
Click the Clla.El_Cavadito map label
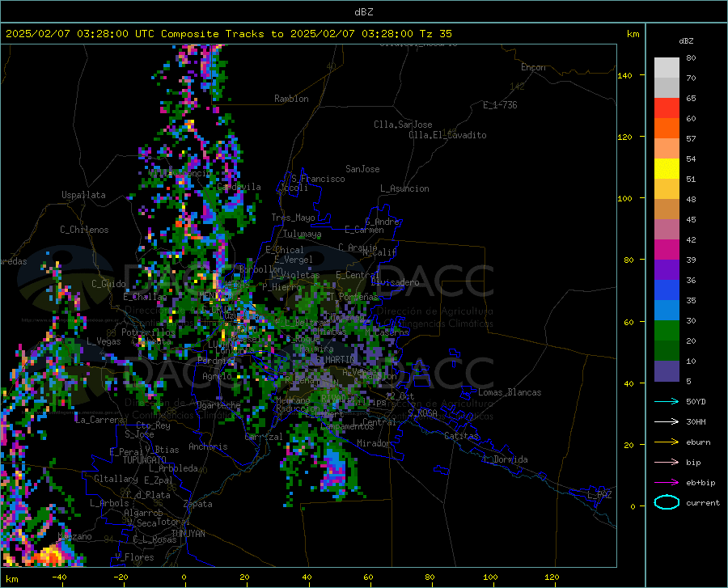click(447, 135)
